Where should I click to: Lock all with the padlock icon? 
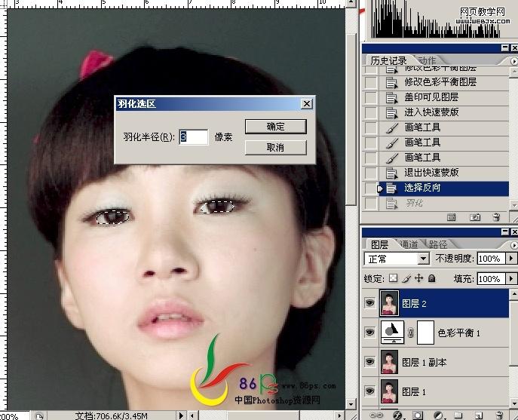431,278
